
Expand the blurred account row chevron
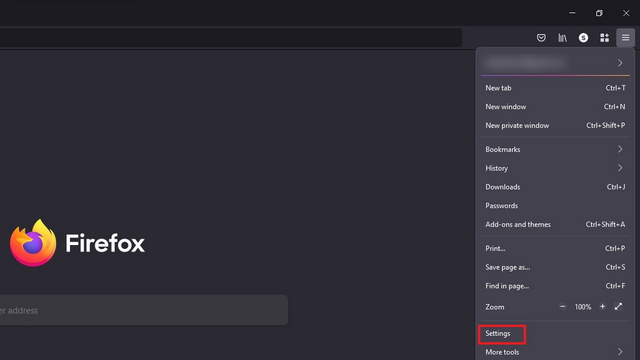[x=620, y=63]
